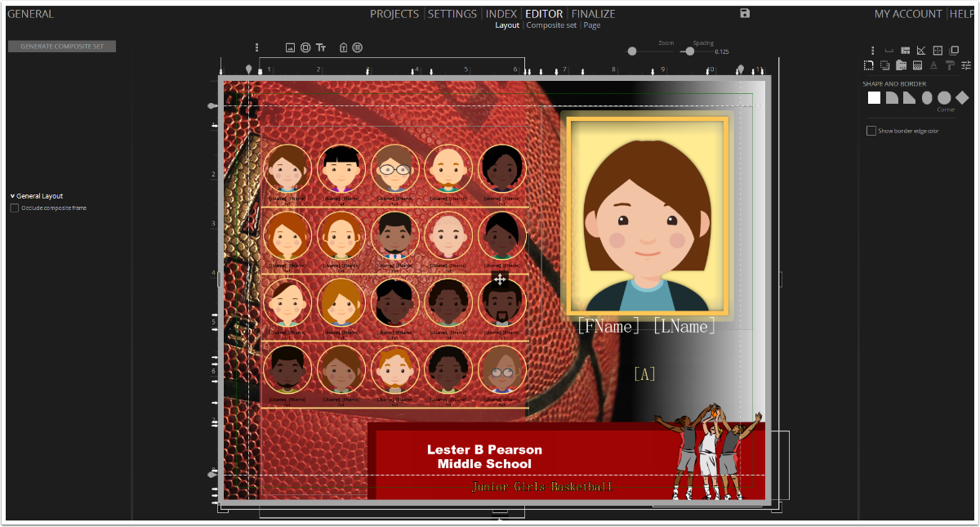The image size is (980, 527).
Task: Choose the cut-corner shape option
Action: click(x=909, y=98)
